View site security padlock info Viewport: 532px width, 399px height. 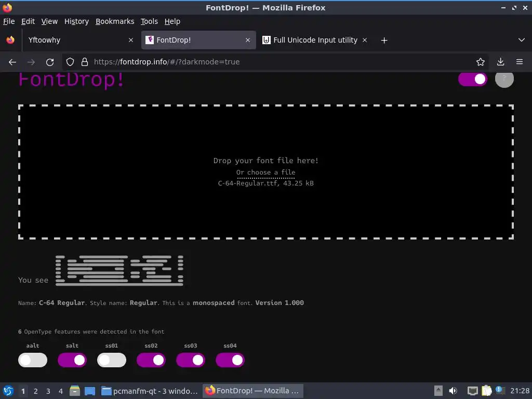point(85,62)
